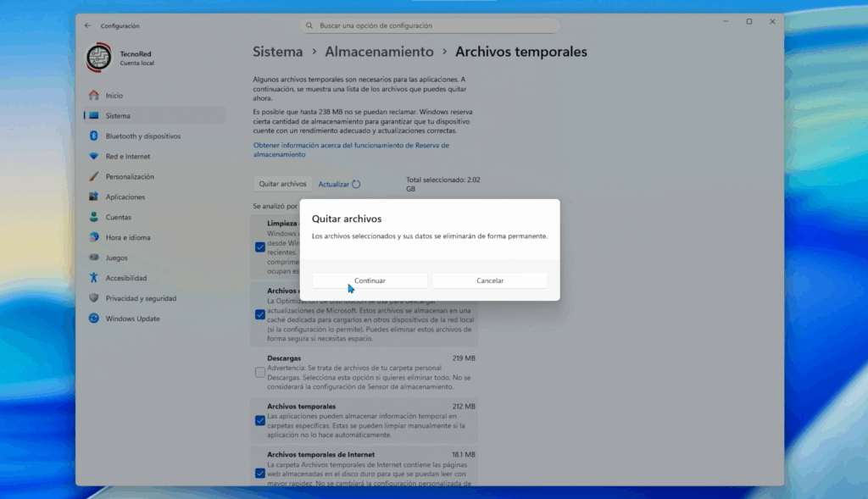
Task: Select Sistema in the breadcrumb
Action: pyautogui.click(x=278, y=52)
